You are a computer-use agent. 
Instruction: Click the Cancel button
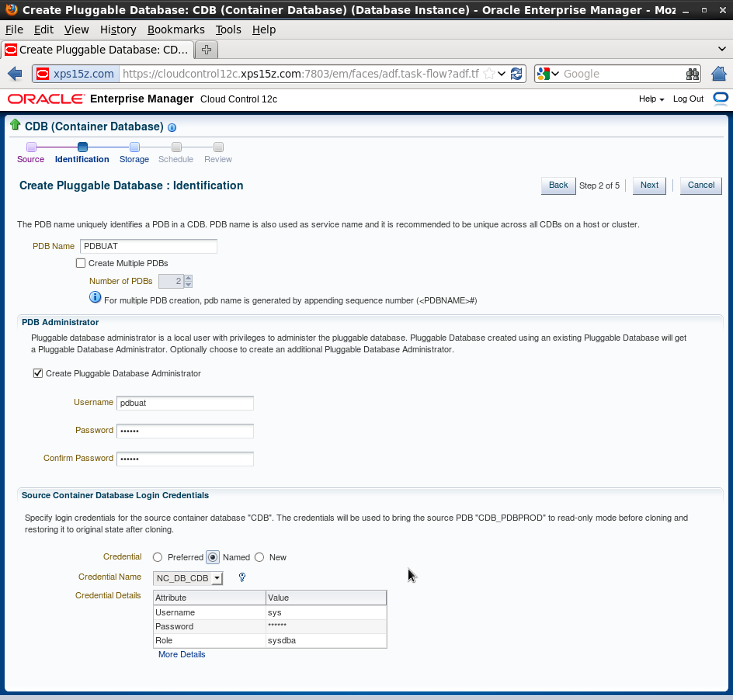click(x=700, y=185)
